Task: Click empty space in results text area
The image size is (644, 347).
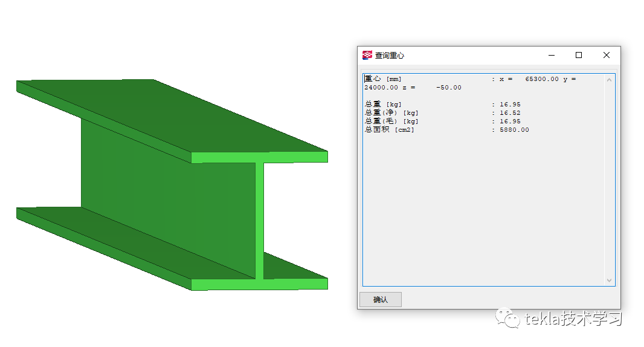Action: 483,212
